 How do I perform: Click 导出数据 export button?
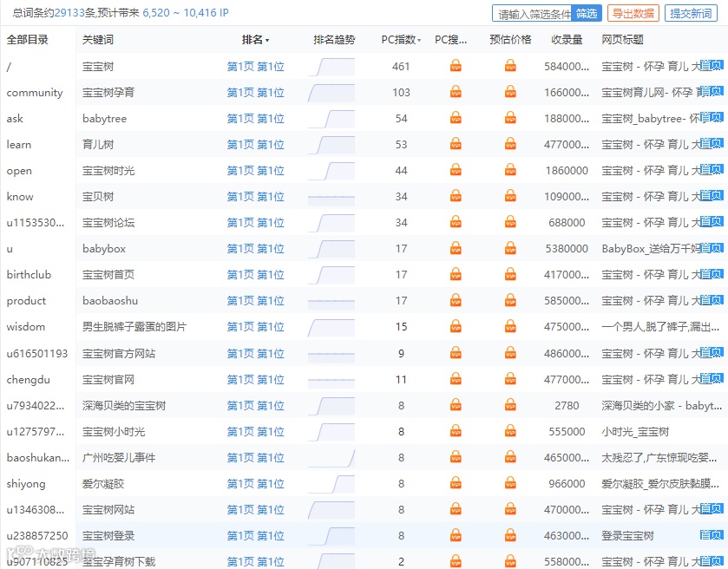click(x=633, y=14)
